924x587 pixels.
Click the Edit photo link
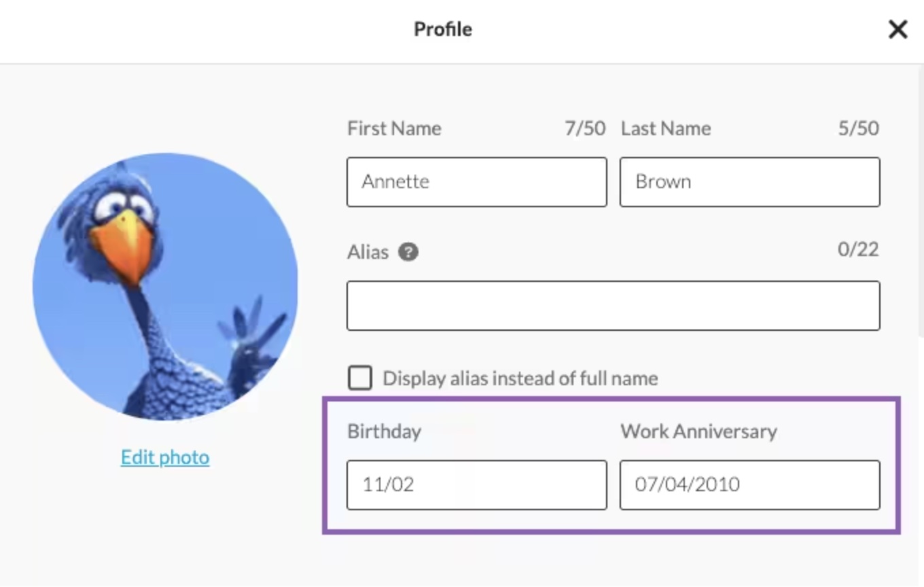pyautogui.click(x=164, y=457)
